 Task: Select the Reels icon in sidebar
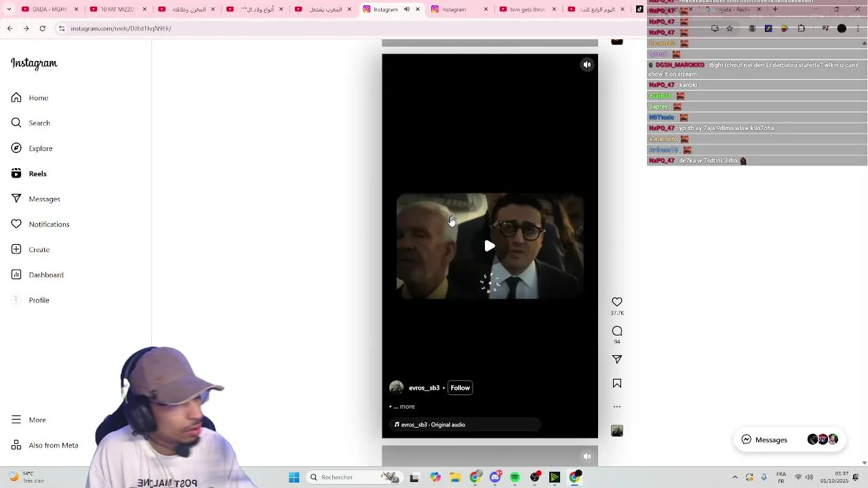point(16,174)
